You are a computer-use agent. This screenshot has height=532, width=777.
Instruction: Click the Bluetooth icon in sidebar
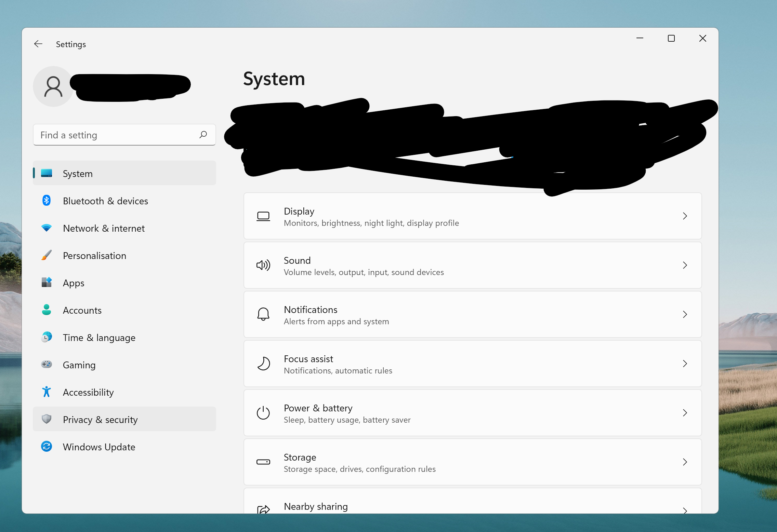click(x=47, y=201)
